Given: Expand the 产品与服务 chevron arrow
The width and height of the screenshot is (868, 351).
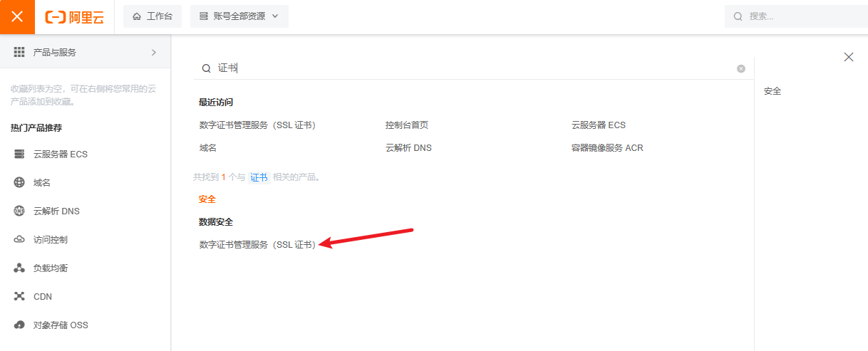Looking at the screenshot, I should (154, 52).
